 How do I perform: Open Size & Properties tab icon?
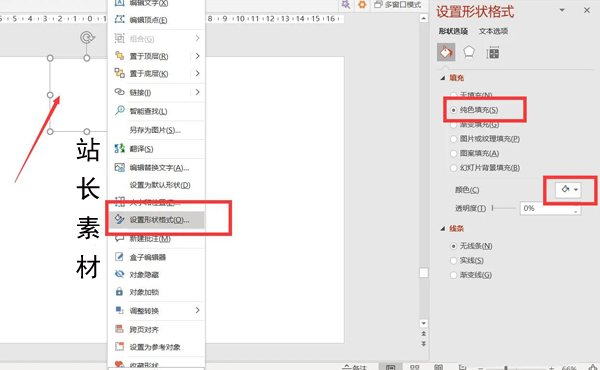(x=493, y=53)
